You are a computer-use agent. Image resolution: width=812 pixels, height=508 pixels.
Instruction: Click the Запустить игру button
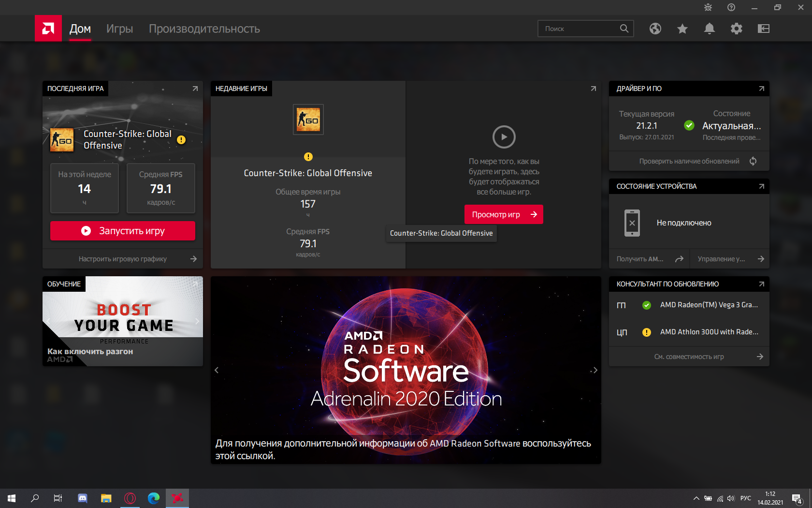123,231
